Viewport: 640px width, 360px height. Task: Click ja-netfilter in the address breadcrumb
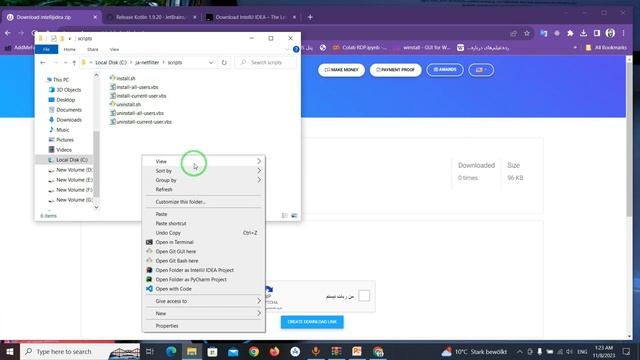147,62
